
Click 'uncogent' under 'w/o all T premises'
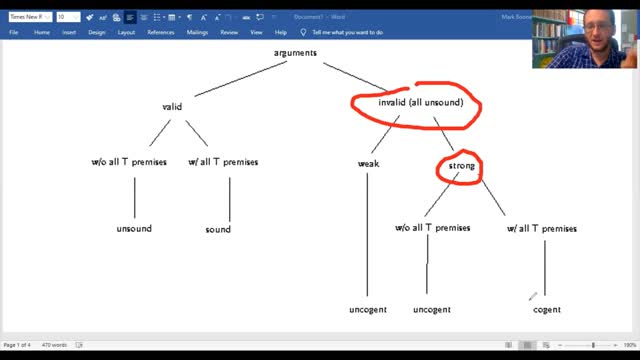(432, 310)
